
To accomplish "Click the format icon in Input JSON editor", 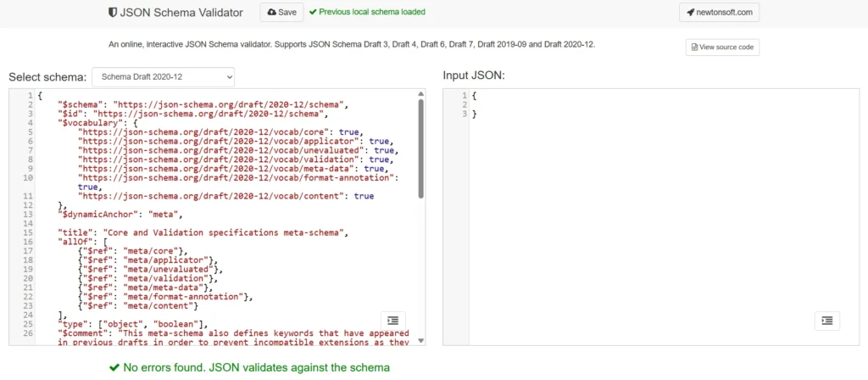I will [x=827, y=321].
